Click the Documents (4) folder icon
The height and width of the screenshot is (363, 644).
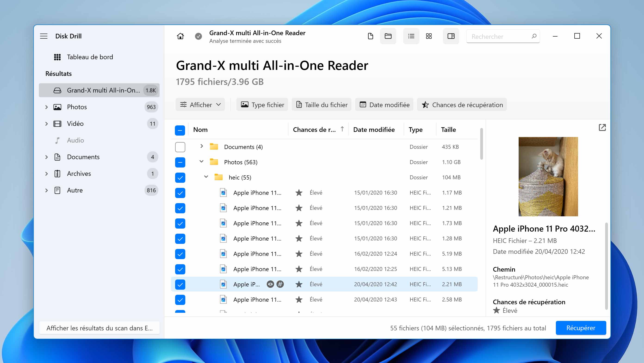214,146
